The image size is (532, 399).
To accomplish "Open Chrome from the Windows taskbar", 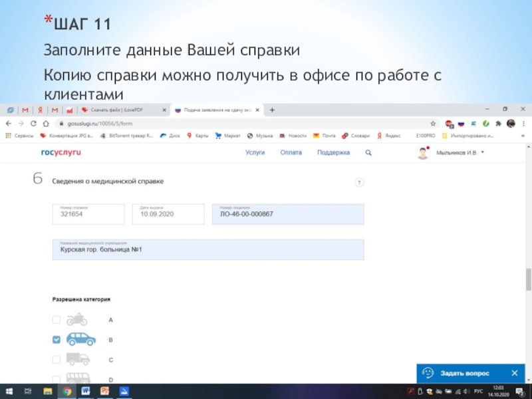I will click(x=68, y=391).
